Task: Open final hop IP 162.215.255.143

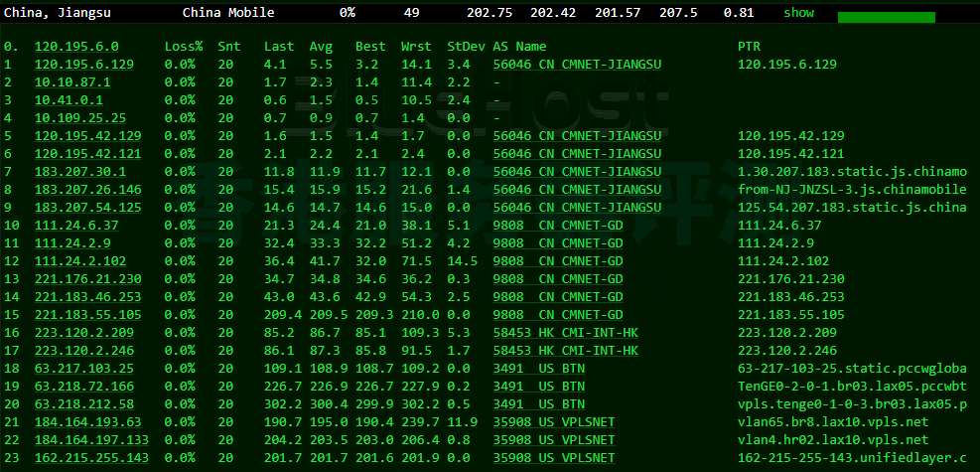Action: pos(91,458)
